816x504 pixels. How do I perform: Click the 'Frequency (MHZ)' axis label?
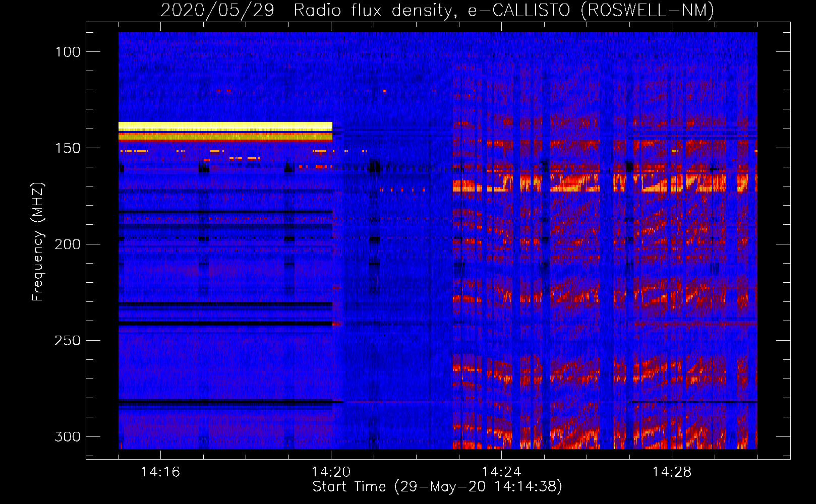coord(37,241)
